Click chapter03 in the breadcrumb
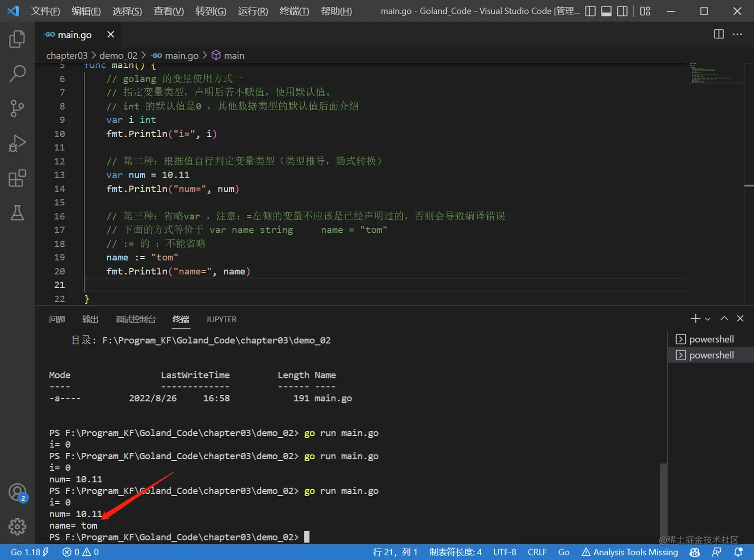 click(x=67, y=55)
